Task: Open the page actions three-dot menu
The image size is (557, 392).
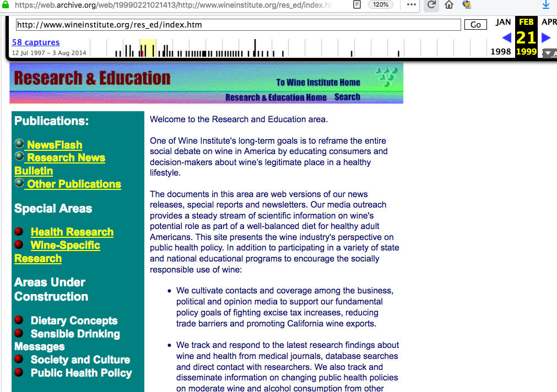Action: 412,4
